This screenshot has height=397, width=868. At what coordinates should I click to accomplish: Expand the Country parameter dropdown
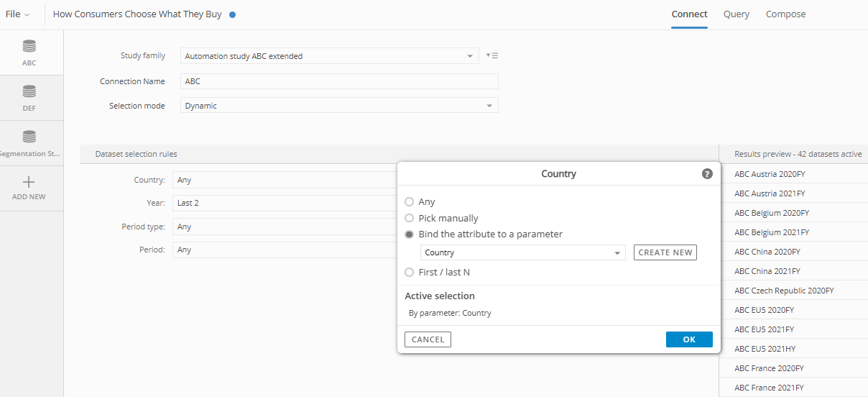point(617,253)
